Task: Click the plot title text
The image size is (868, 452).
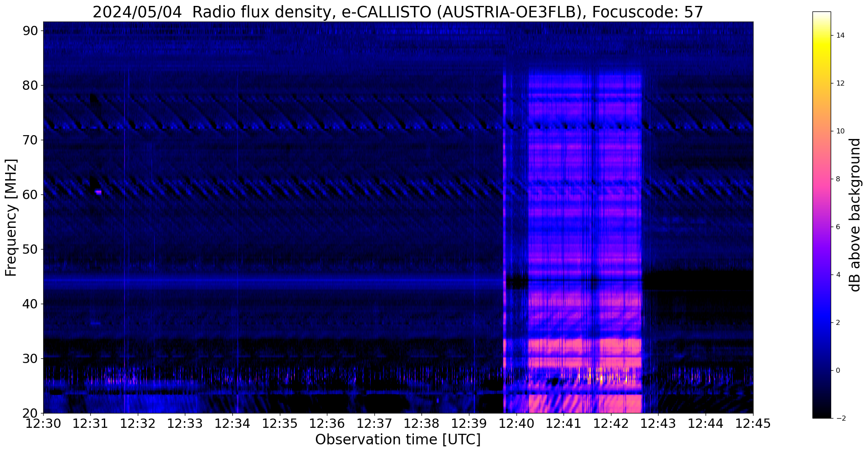Action: tap(398, 12)
